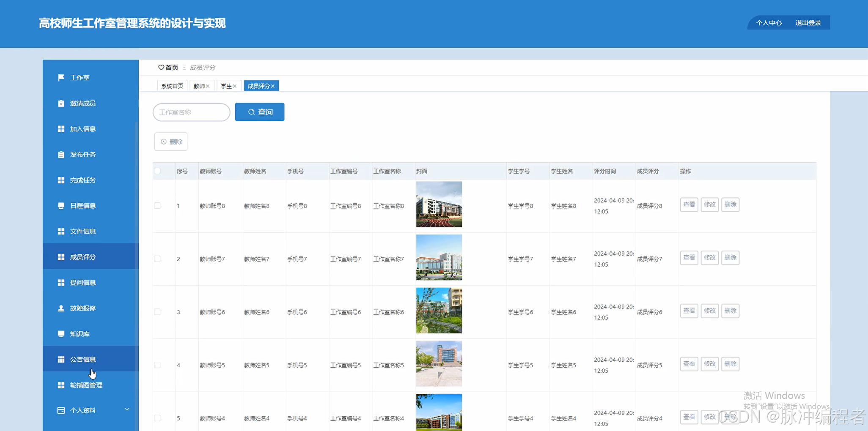The height and width of the screenshot is (431, 868).
Task: Click 查看 for the 教师账号7 row
Action: pyautogui.click(x=689, y=258)
